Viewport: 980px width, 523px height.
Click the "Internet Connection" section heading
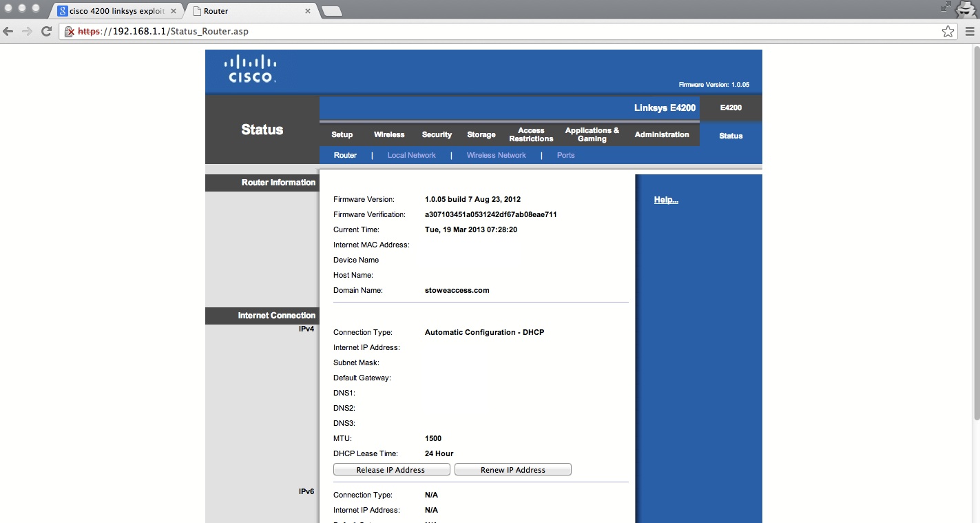[277, 316]
